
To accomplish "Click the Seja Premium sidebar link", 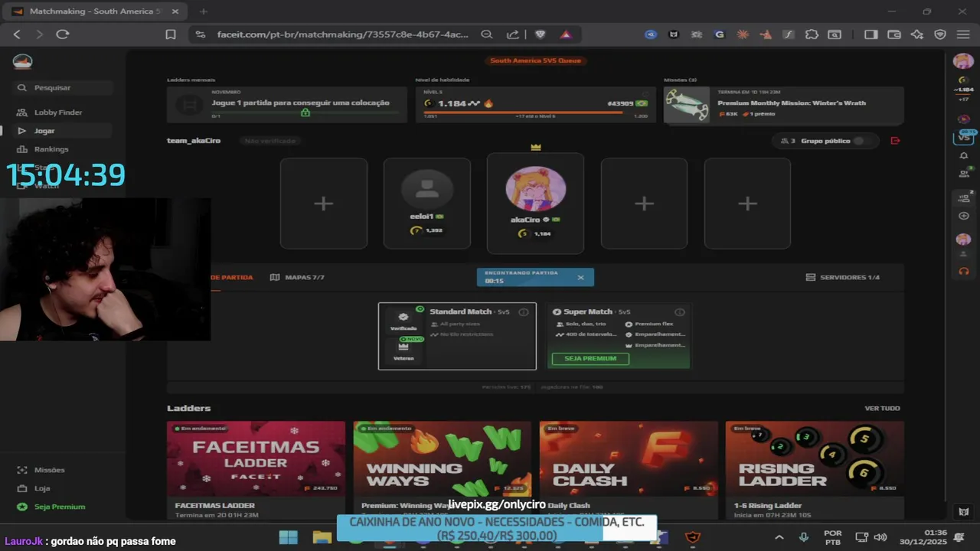I will 59,507.
